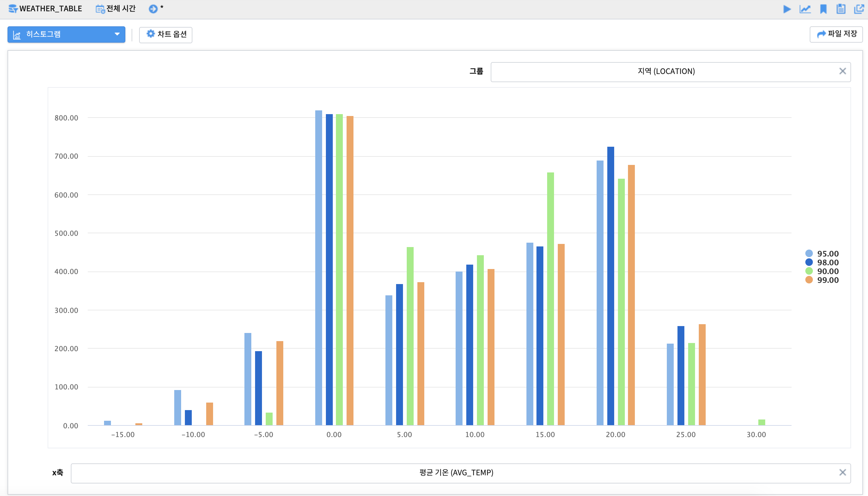Screen dimensions: 868x496
Task: Click the orange bar at 25.00
Action: click(x=702, y=375)
